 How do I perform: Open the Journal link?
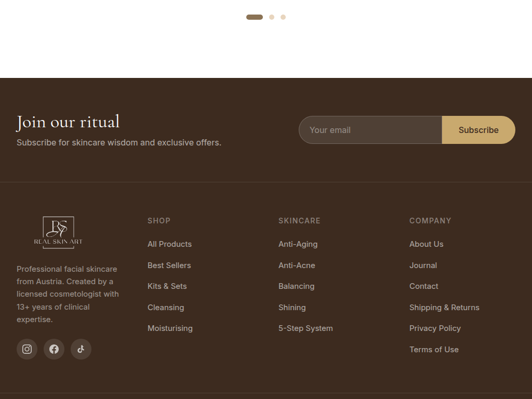pos(423,265)
